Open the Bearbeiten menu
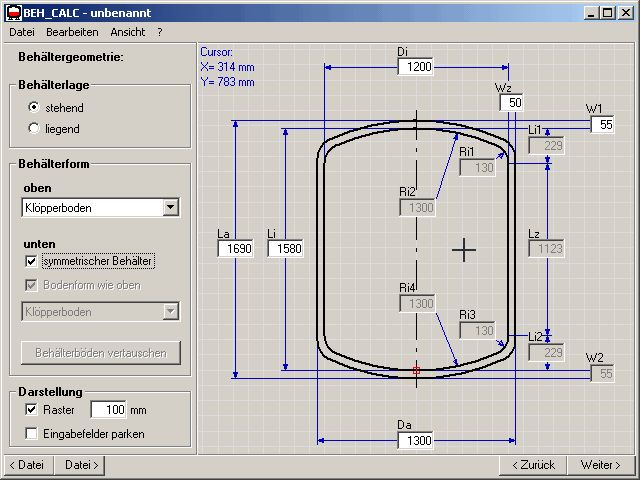 [72, 32]
